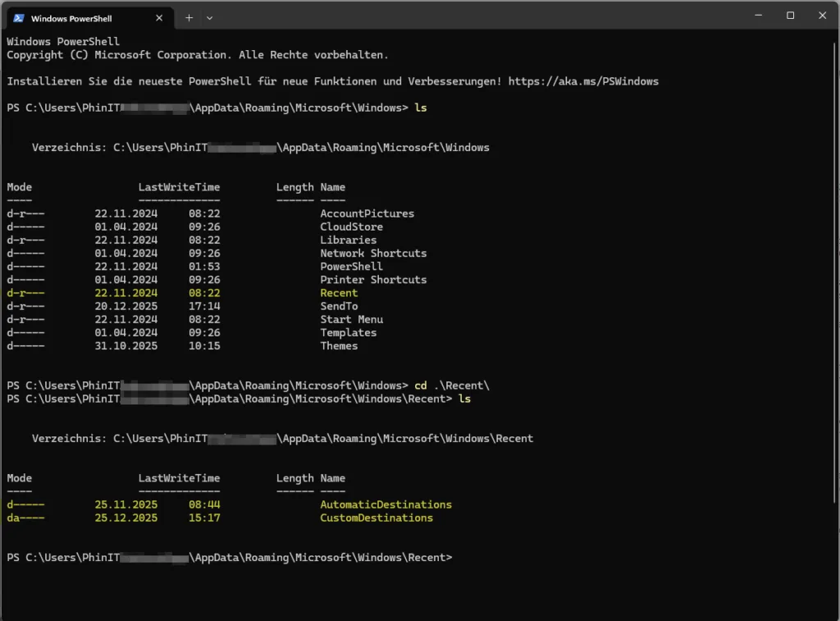Click the Printer Shortcuts directory entry

point(373,280)
